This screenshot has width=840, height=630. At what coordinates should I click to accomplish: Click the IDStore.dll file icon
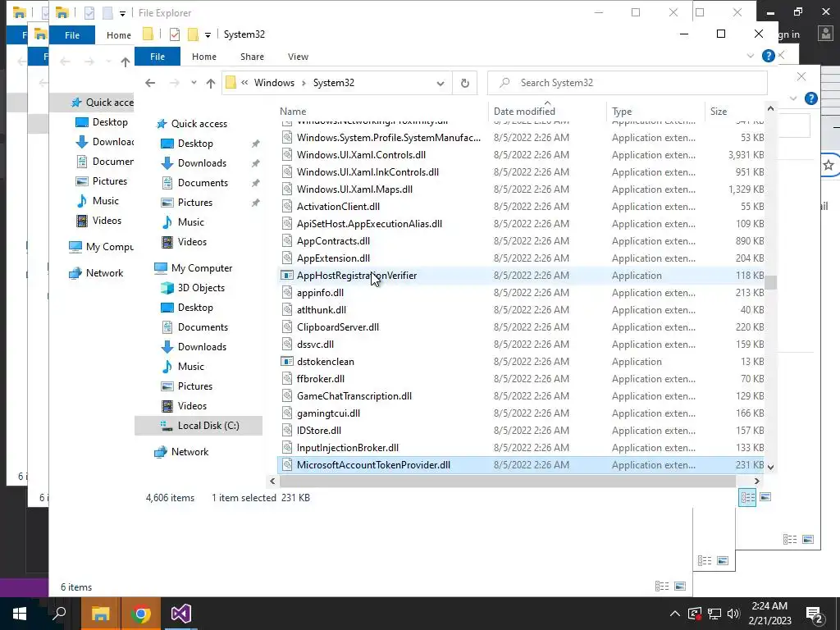coord(287,430)
